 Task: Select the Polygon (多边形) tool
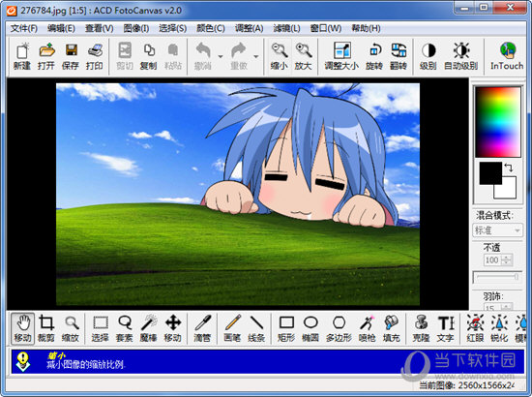339,328
